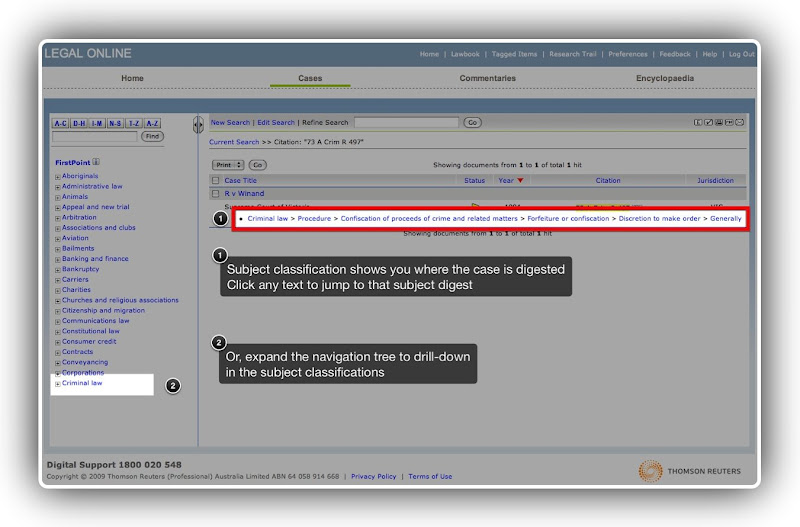Open the New Search link
The height and width of the screenshot is (527, 800).
[230, 122]
